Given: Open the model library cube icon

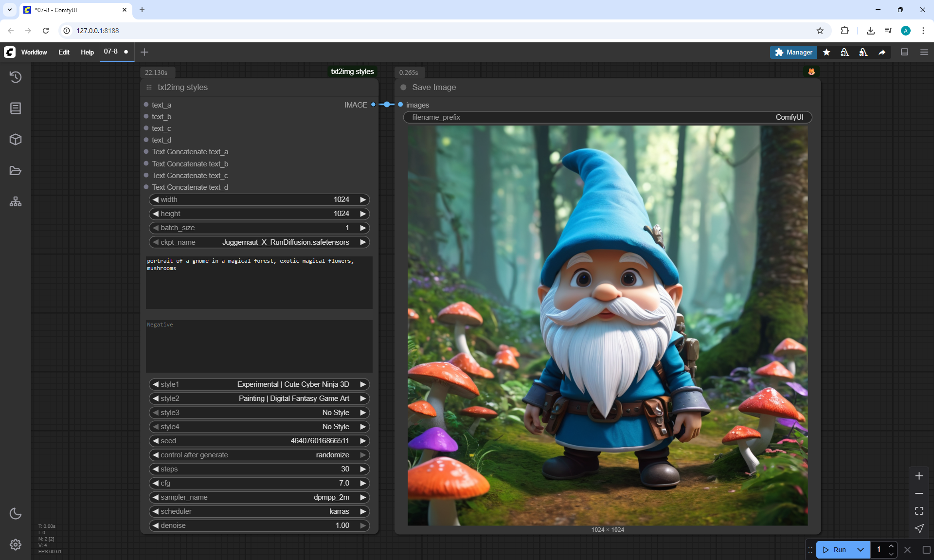Looking at the screenshot, I should [16, 140].
